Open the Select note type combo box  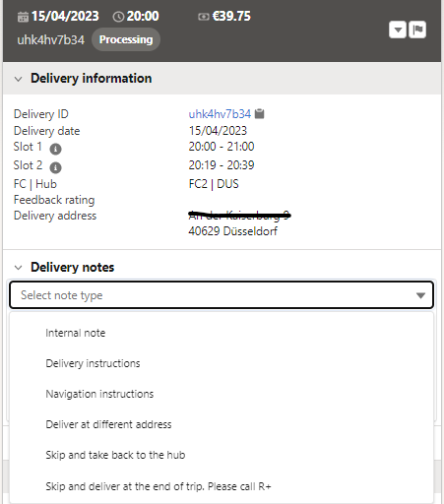[x=222, y=295]
